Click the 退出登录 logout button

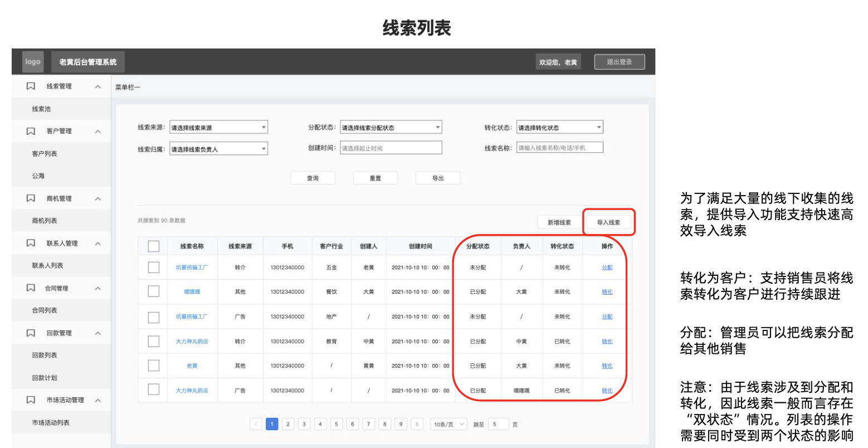coord(620,62)
